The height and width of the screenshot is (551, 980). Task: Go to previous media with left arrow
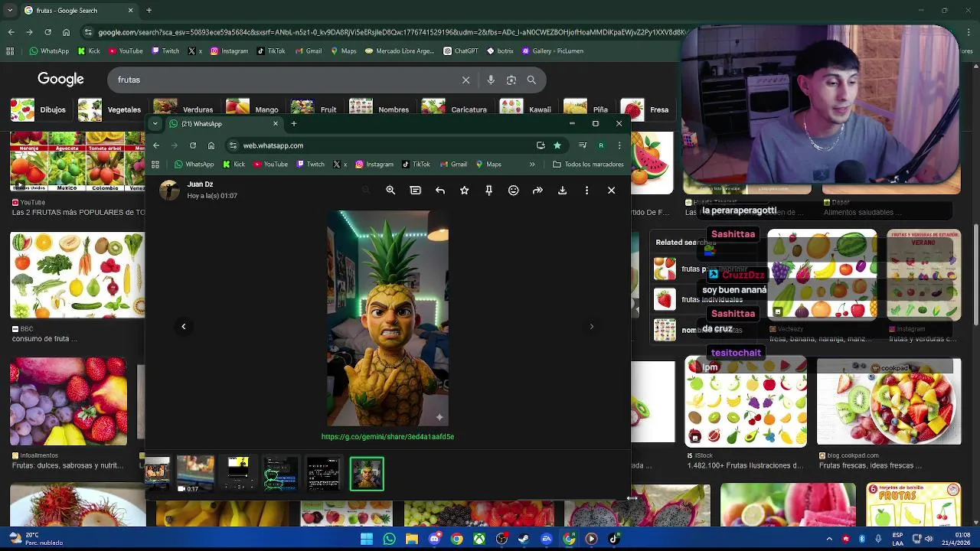pyautogui.click(x=184, y=327)
